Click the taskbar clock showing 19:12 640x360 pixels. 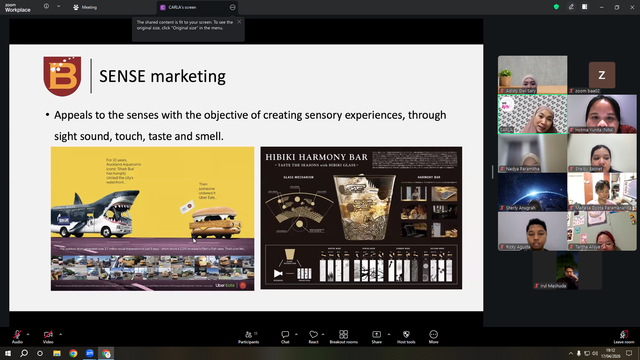(611, 353)
